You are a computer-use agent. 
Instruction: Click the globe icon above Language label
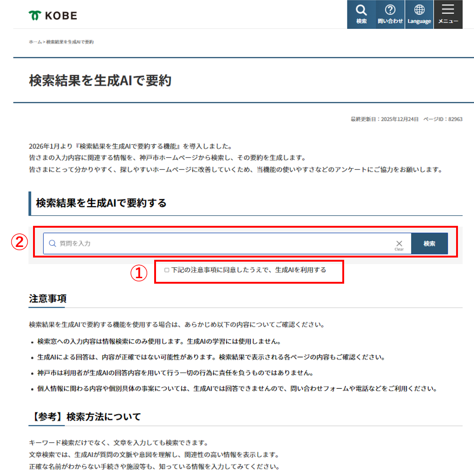click(x=419, y=10)
